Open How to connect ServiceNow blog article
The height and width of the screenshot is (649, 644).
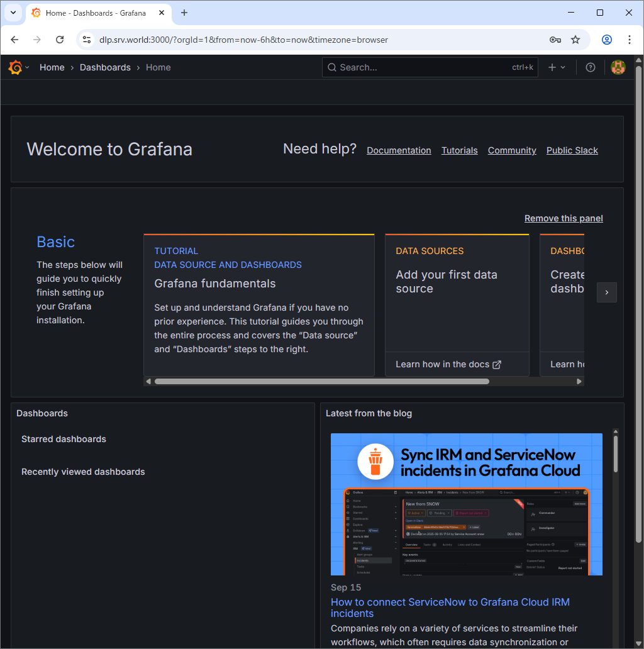click(x=450, y=607)
